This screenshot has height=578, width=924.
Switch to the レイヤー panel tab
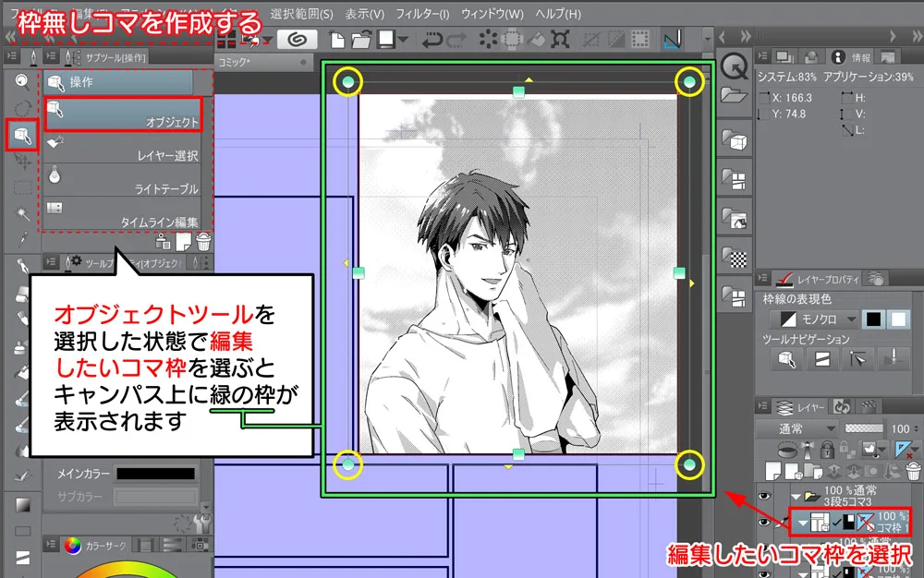pos(801,406)
